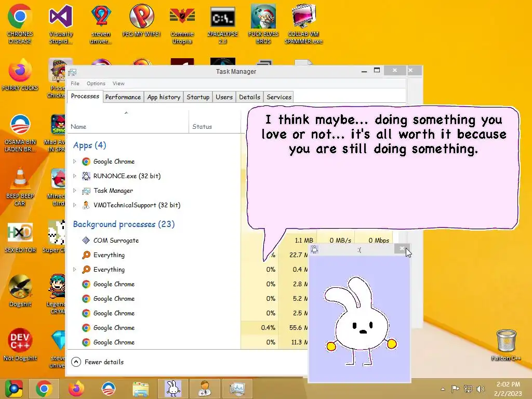Image resolution: width=532 pixels, height=399 pixels.
Task: Select the Processes tab
Action: click(85, 96)
